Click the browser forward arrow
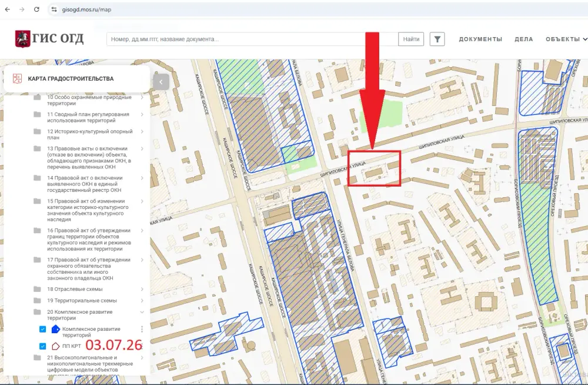The image size is (588, 385). (22, 9)
